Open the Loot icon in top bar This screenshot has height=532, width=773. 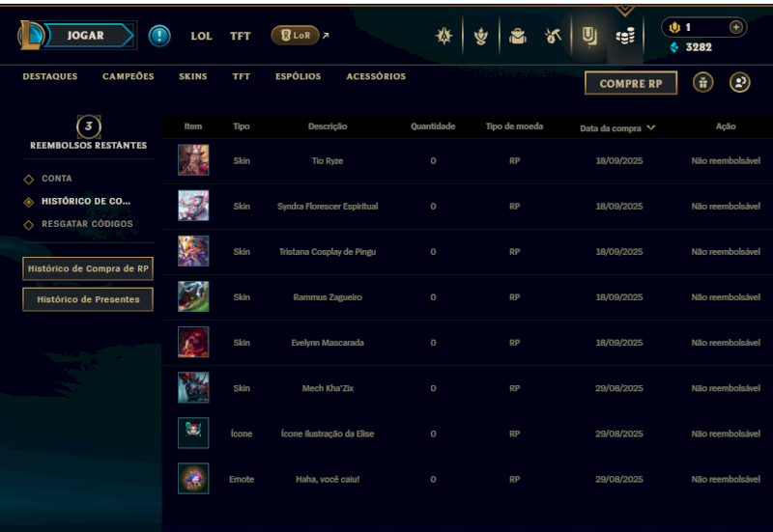tap(589, 36)
